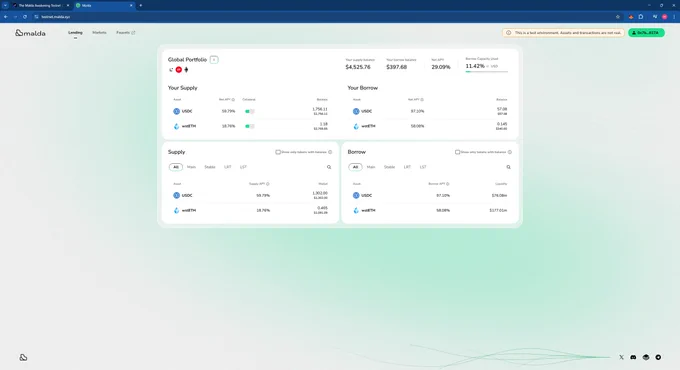The width and height of the screenshot is (680, 370).
Task: Open the Discord social link
Action: pyautogui.click(x=633, y=357)
